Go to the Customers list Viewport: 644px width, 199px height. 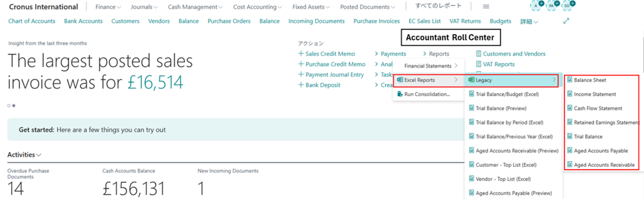tap(126, 21)
